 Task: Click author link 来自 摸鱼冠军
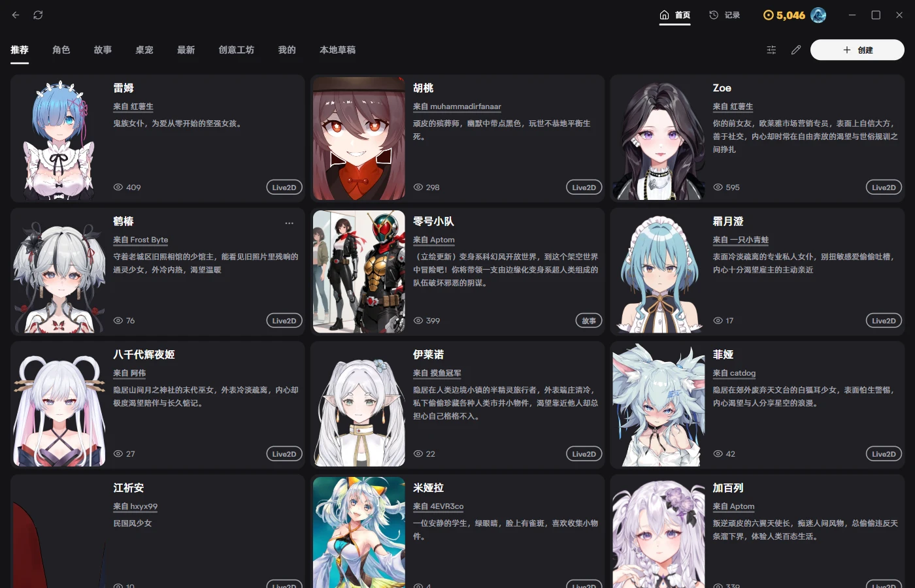[437, 373]
